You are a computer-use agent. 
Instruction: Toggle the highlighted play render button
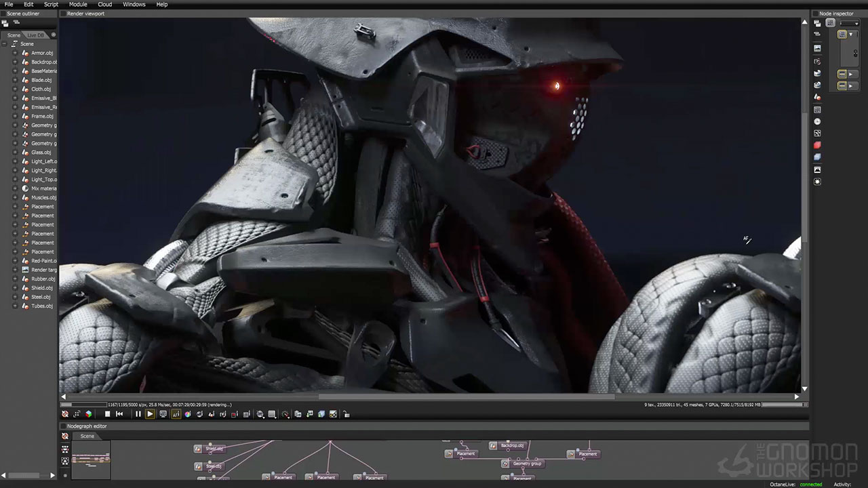(150, 414)
